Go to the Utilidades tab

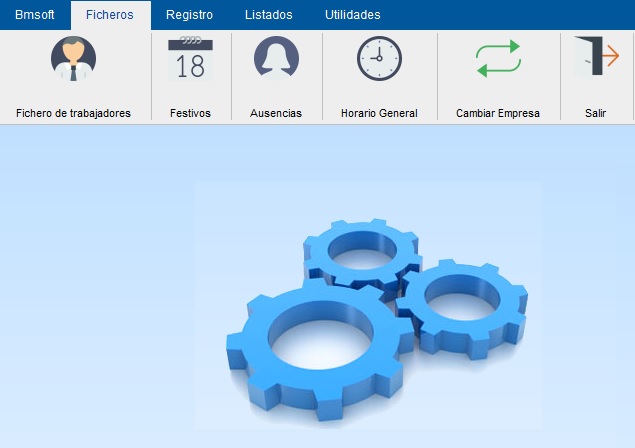tap(353, 15)
